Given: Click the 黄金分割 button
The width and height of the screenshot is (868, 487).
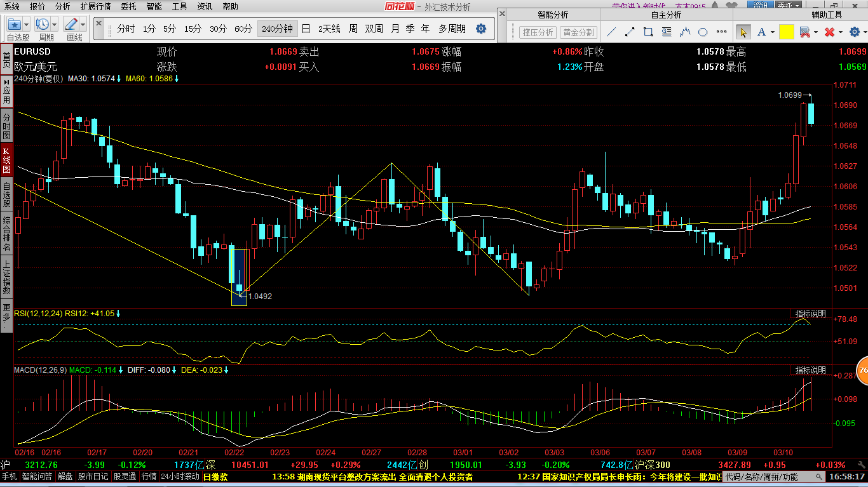Looking at the screenshot, I should point(578,32).
